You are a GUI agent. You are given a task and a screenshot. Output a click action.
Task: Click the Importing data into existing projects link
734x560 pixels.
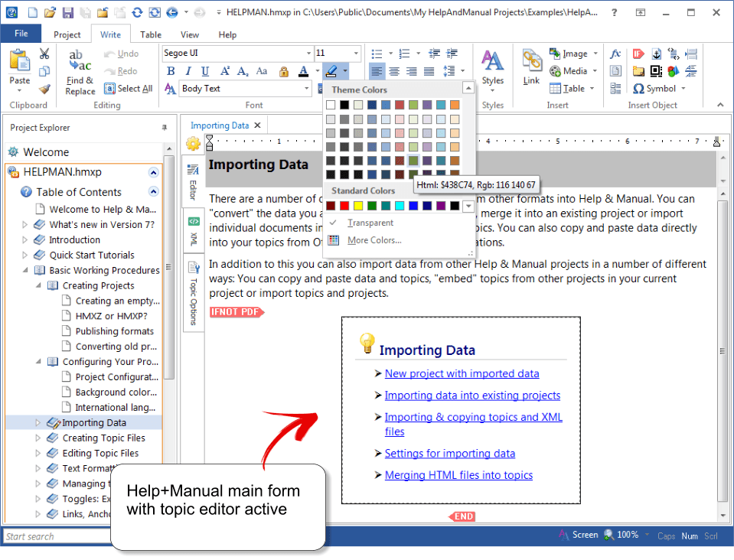(x=473, y=396)
